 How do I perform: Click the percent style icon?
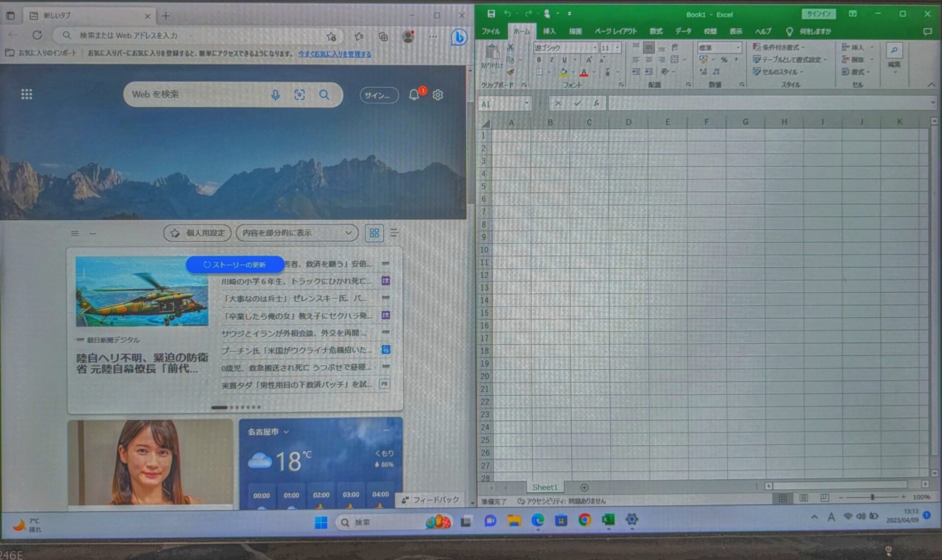point(724,59)
